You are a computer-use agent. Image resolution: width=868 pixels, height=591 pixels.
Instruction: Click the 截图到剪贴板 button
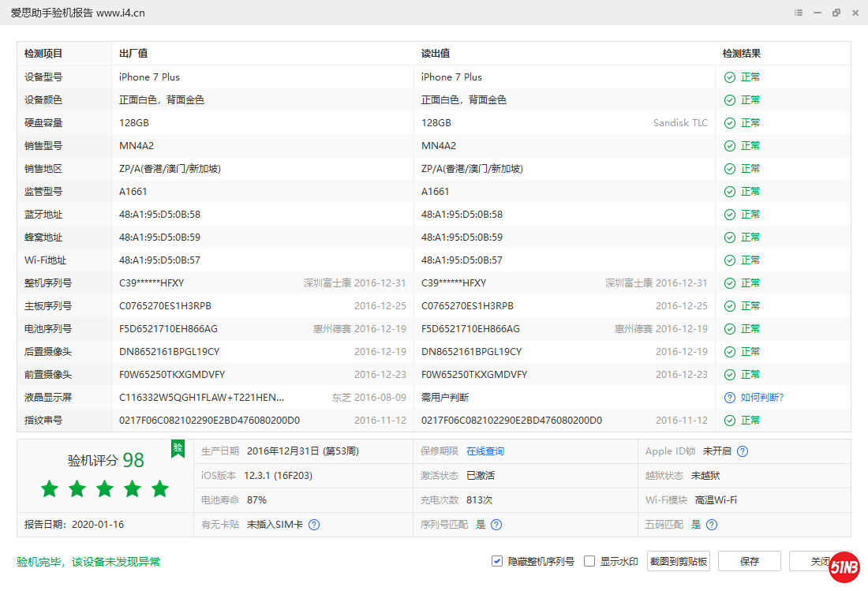[x=678, y=560]
